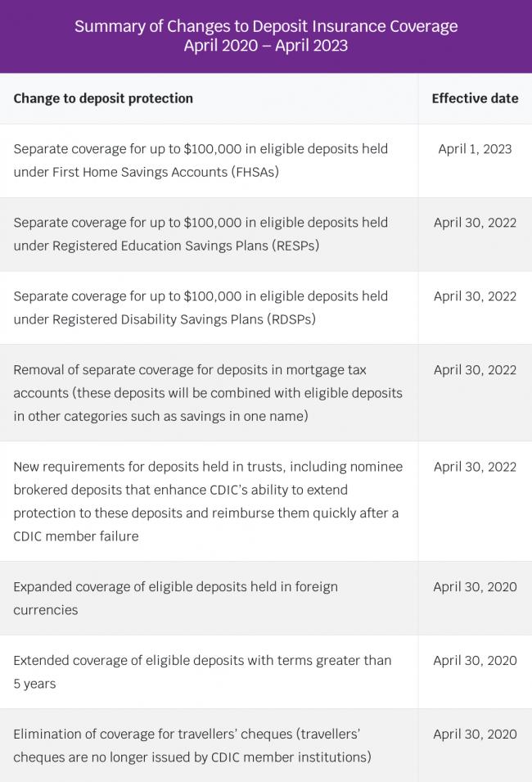The width and height of the screenshot is (532, 782).
Task: Click the date beside travellers' cheques row
Action: coord(475,735)
